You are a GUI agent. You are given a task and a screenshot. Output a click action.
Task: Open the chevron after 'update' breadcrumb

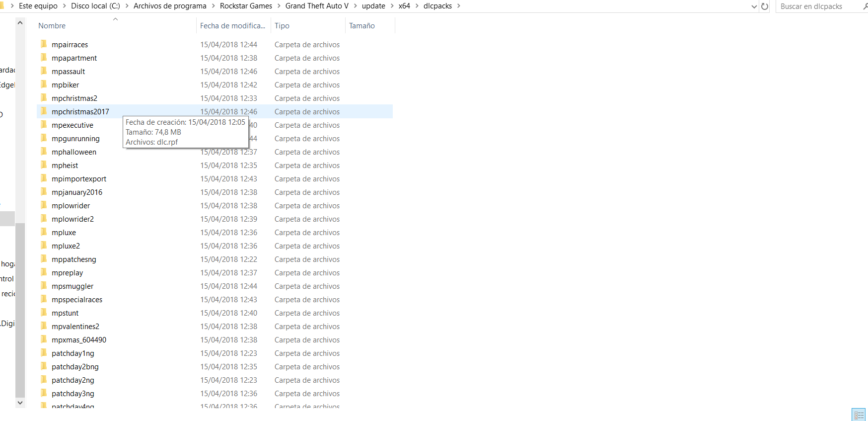392,6
